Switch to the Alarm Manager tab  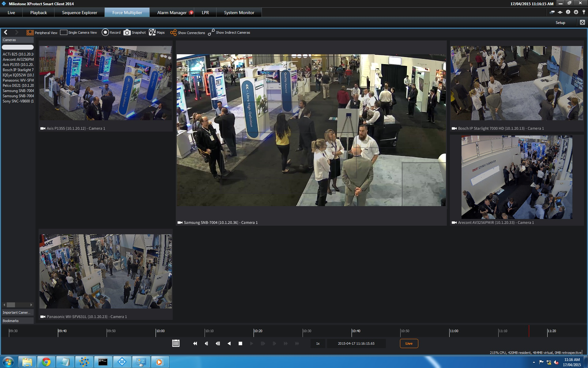(x=171, y=13)
